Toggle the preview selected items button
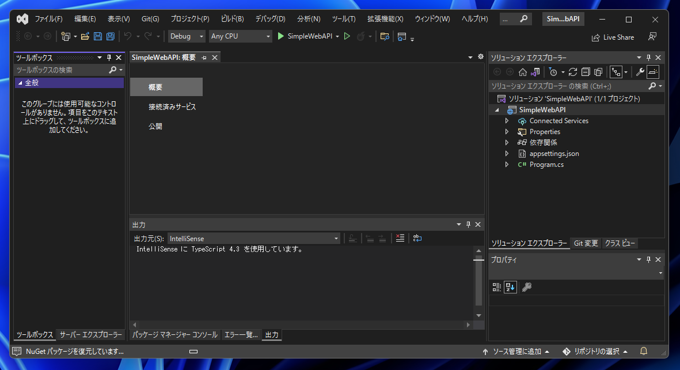This screenshot has height=370, width=680. [x=653, y=72]
